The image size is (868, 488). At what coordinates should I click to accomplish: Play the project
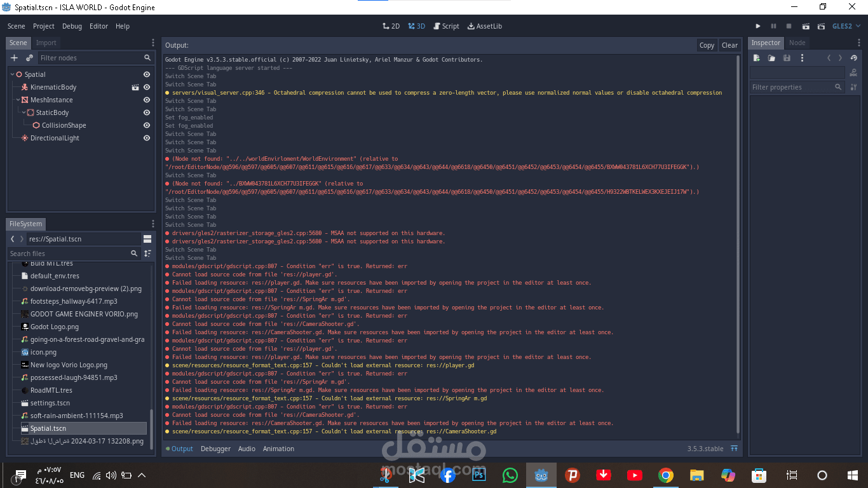pos(758,26)
